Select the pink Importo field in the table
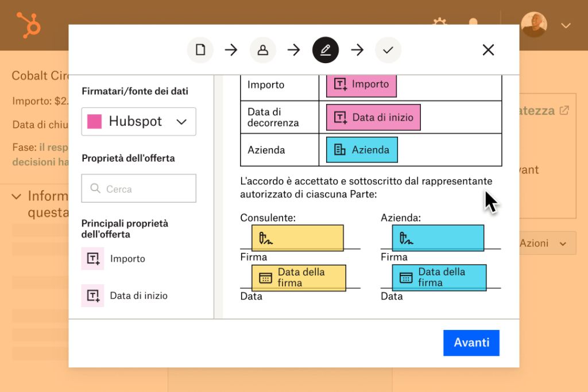The width and height of the screenshot is (588, 392). coord(361,84)
